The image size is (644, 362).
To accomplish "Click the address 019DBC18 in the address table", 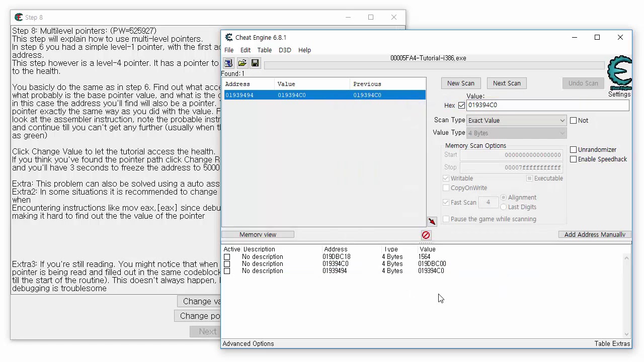I will point(336,256).
